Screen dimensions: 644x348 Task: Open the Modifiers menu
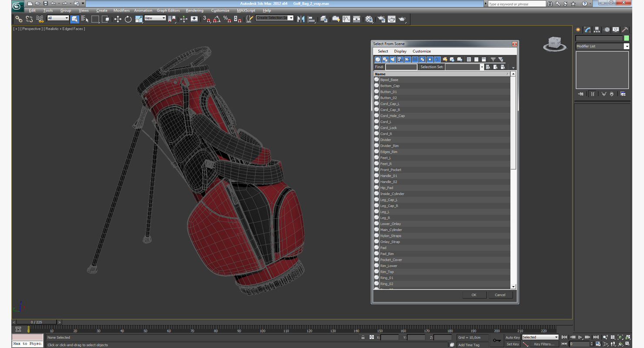[121, 10]
